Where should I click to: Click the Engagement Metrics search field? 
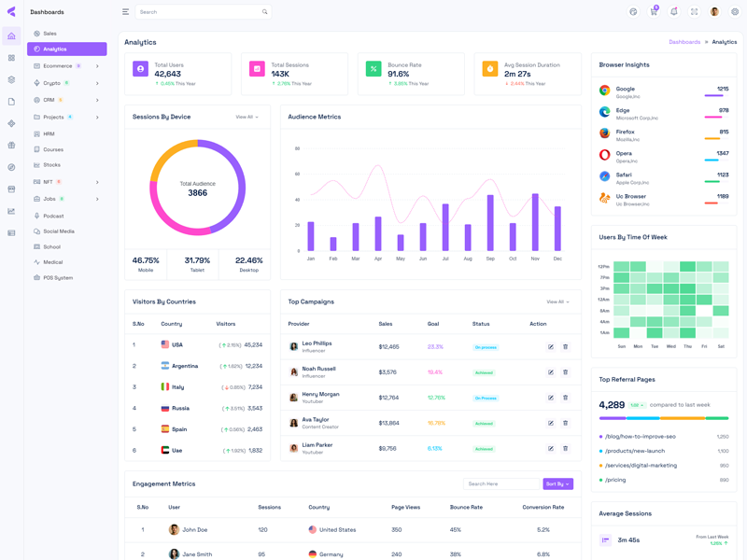tap(500, 484)
